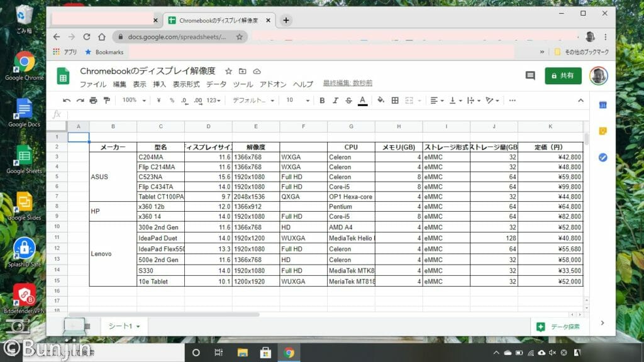Screen dimensions: 644x362
Task: Open text color picker
Action: tap(362, 101)
